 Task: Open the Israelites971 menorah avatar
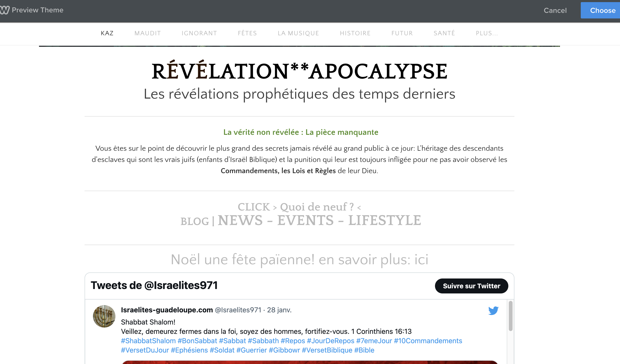104,316
